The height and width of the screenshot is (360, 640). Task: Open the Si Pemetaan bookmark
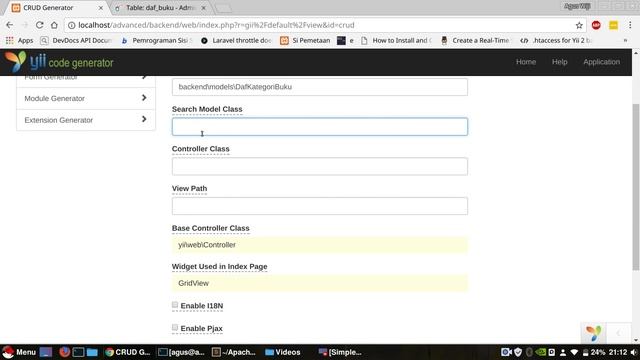[305, 40]
